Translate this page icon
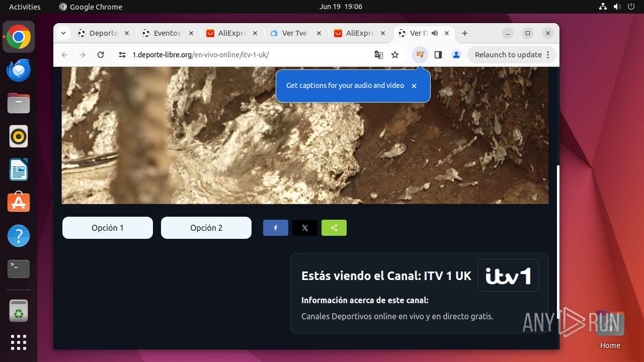Viewport: 644px width, 362px height. 379,55
